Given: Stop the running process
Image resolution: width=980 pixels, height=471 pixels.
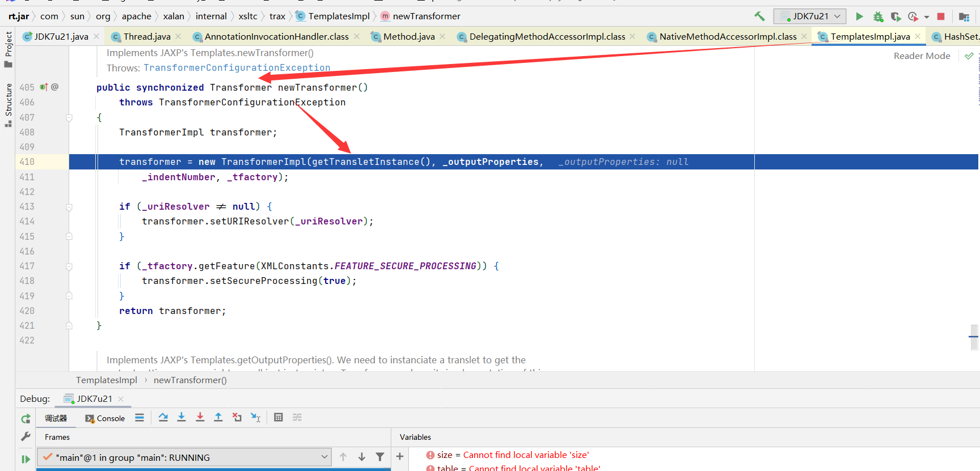Looking at the screenshot, I should pos(941,16).
